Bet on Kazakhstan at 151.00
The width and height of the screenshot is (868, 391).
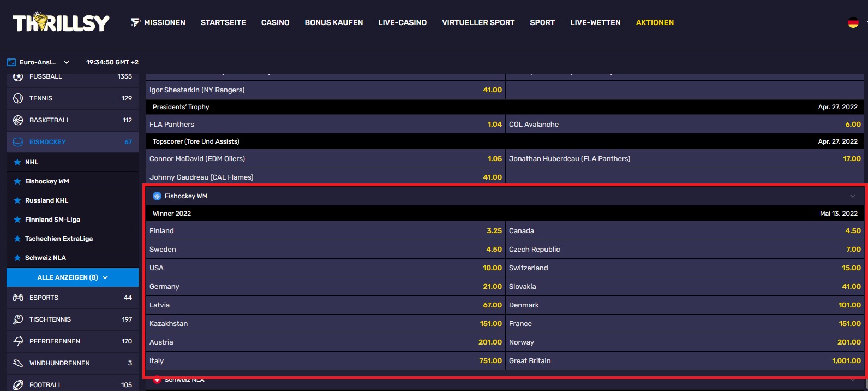(326, 324)
